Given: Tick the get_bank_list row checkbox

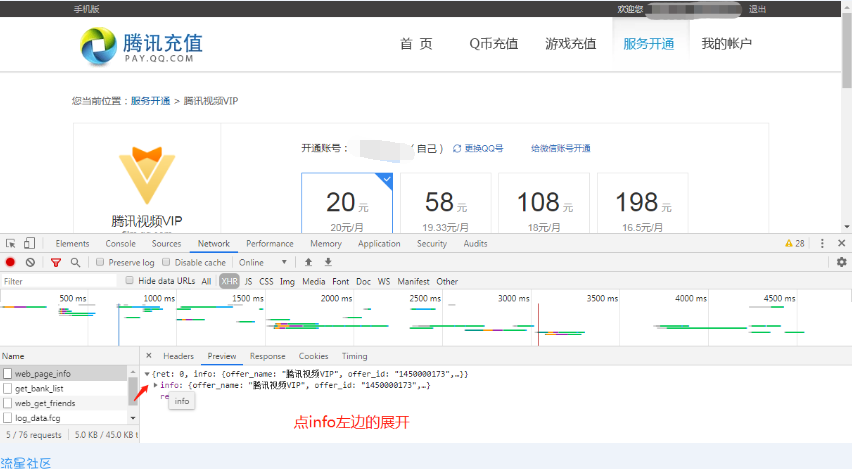Looking at the screenshot, I should pyautogui.click(x=8, y=388).
